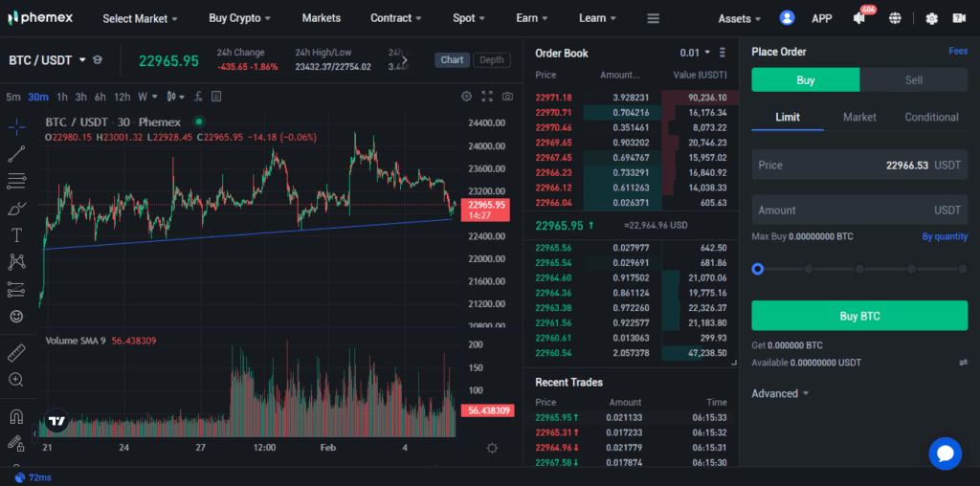The width and height of the screenshot is (980, 486).
Task: Select the trend line drawing tool
Action: tap(17, 154)
